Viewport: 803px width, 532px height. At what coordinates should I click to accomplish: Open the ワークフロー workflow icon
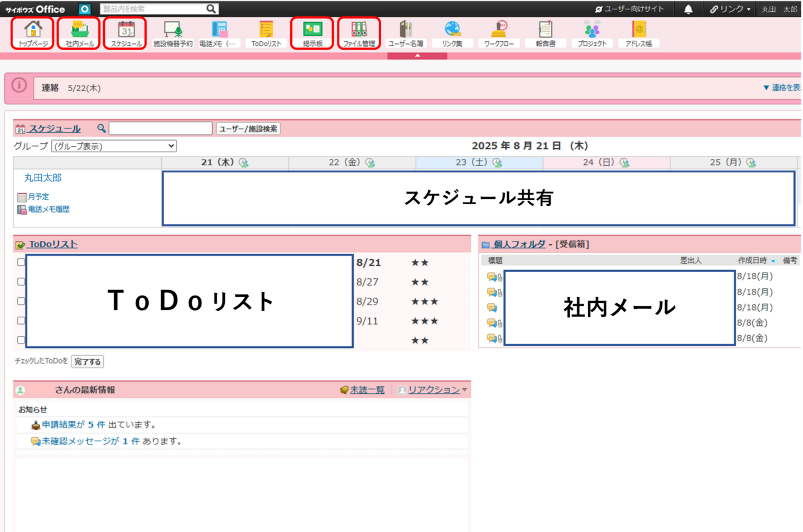point(499,33)
